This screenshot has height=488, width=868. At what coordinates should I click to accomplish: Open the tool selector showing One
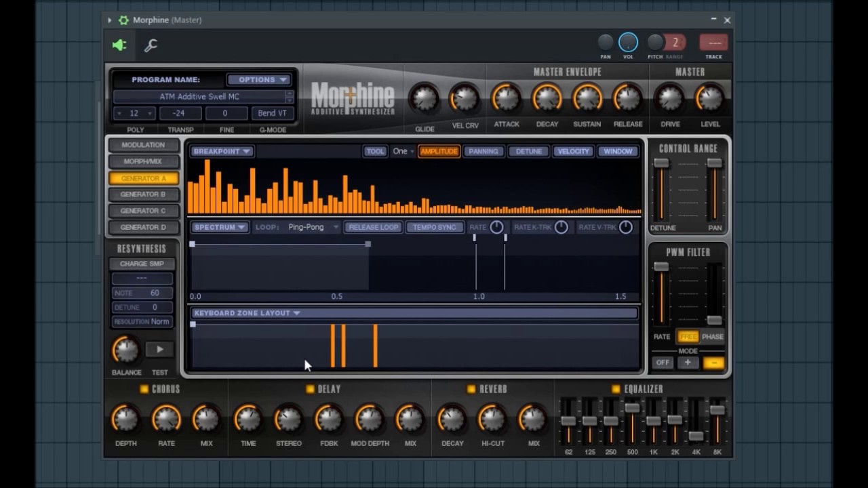click(x=403, y=151)
